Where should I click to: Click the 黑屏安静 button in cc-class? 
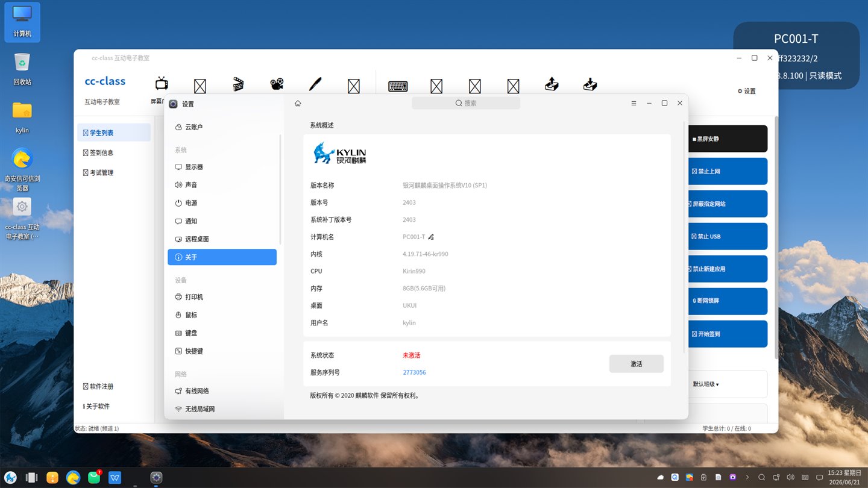[x=728, y=139]
